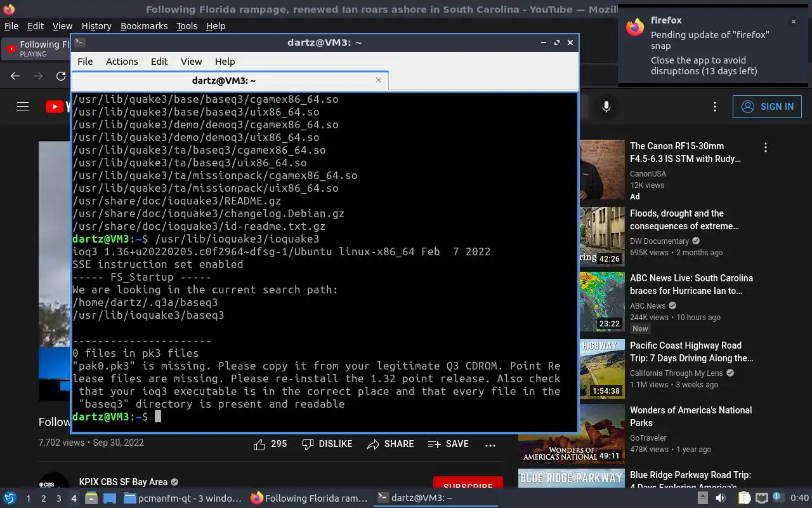Open terminal Actions menu
812x508 pixels.
pyautogui.click(x=122, y=62)
